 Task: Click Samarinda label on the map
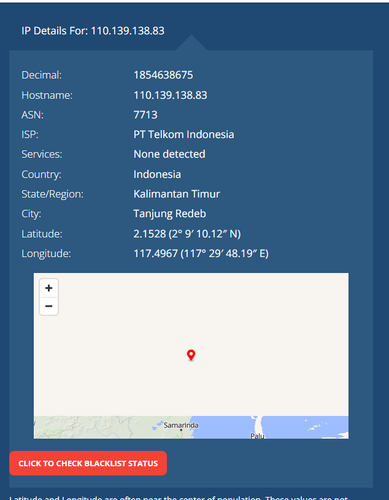(181, 425)
